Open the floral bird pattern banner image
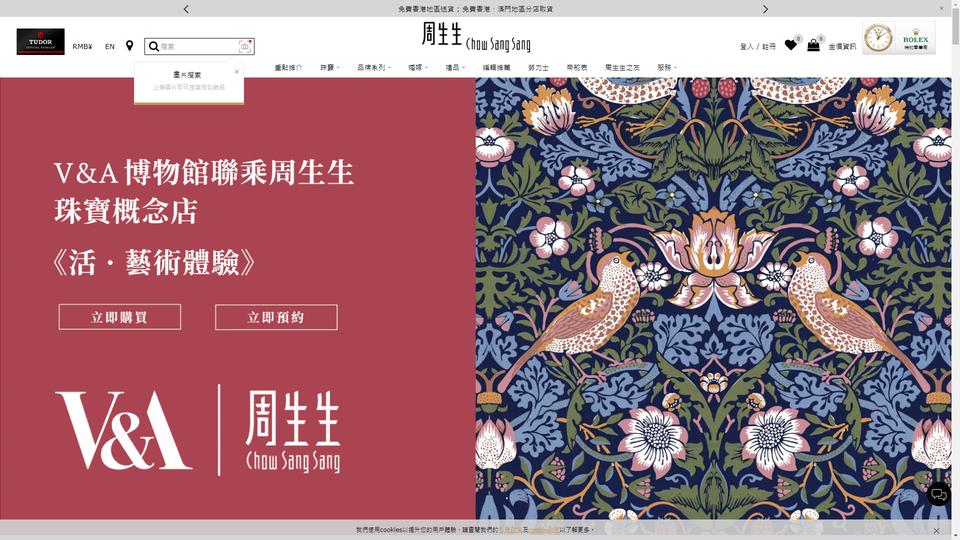Image resolution: width=960 pixels, height=540 pixels. pos(713,299)
